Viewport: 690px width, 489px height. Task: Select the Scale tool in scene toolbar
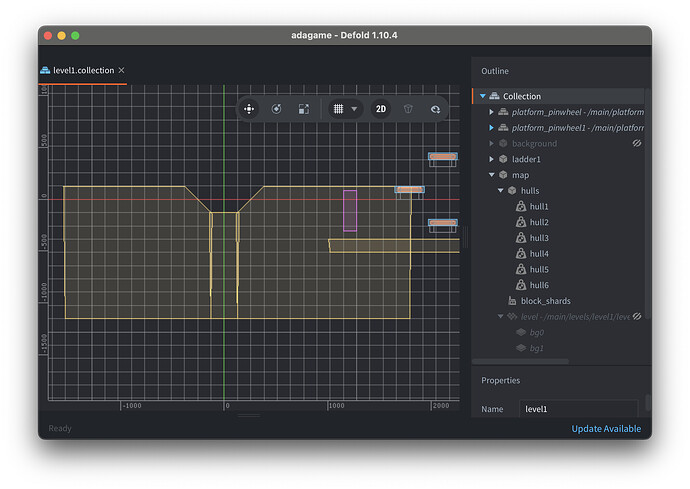(x=304, y=109)
